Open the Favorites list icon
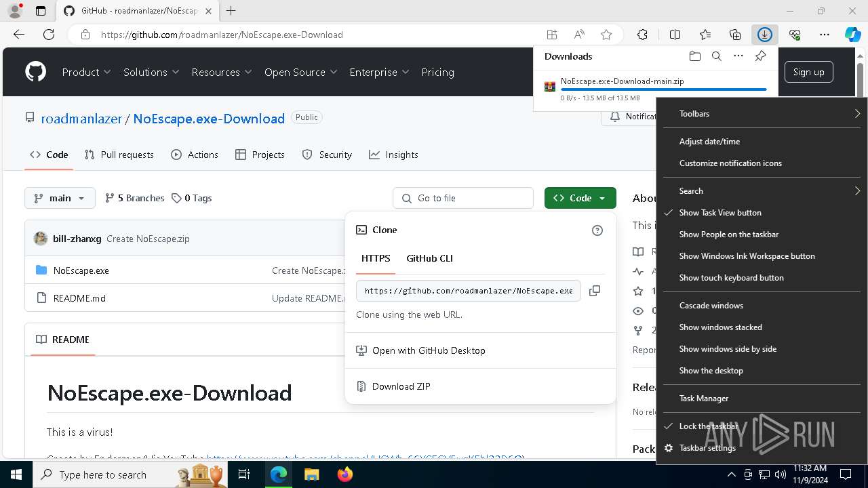Viewport: 868px width, 488px height. coord(705,35)
